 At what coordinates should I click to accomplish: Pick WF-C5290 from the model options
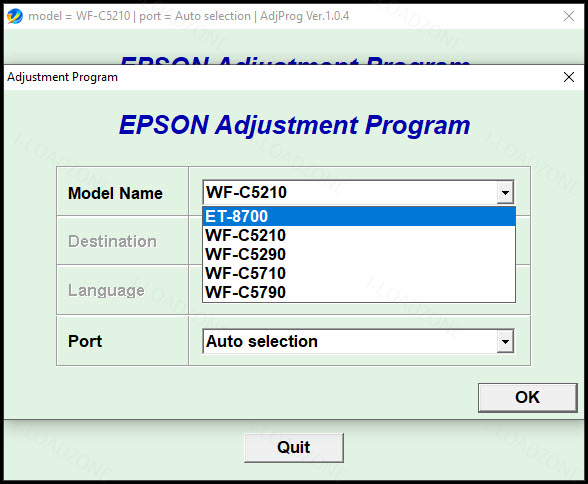pyautogui.click(x=359, y=255)
